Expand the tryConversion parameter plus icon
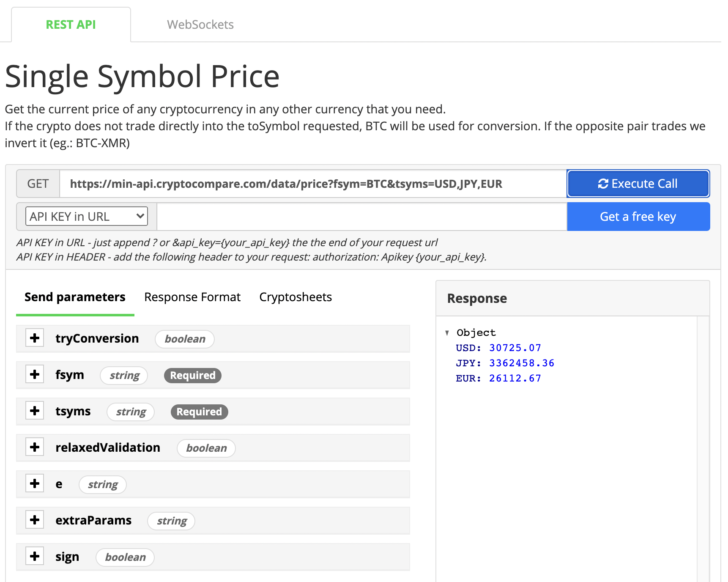Viewport: 728px width, 582px height. [x=35, y=338]
